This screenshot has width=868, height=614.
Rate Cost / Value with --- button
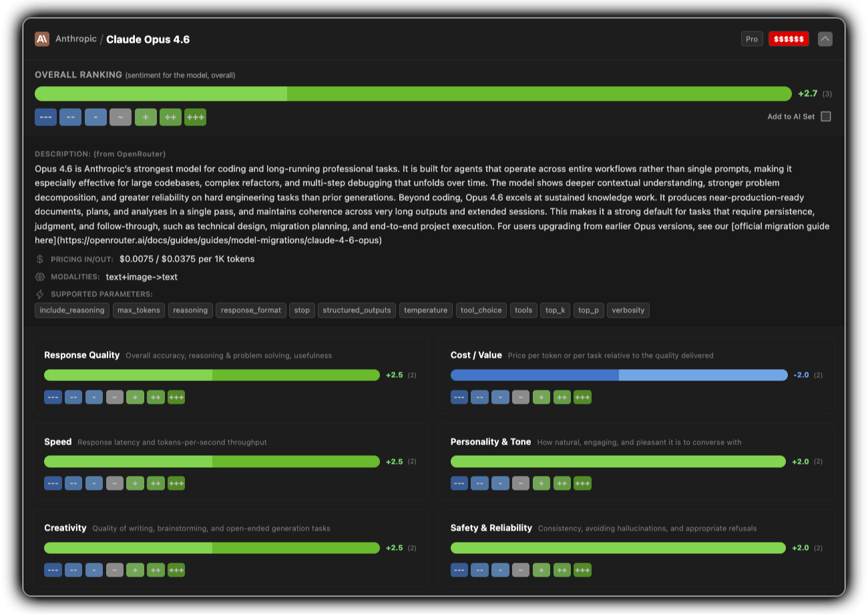point(459,397)
